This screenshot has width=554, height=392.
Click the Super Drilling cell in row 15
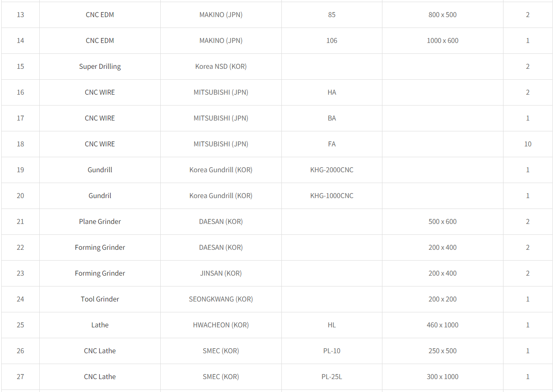pyautogui.click(x=100, y=67)
